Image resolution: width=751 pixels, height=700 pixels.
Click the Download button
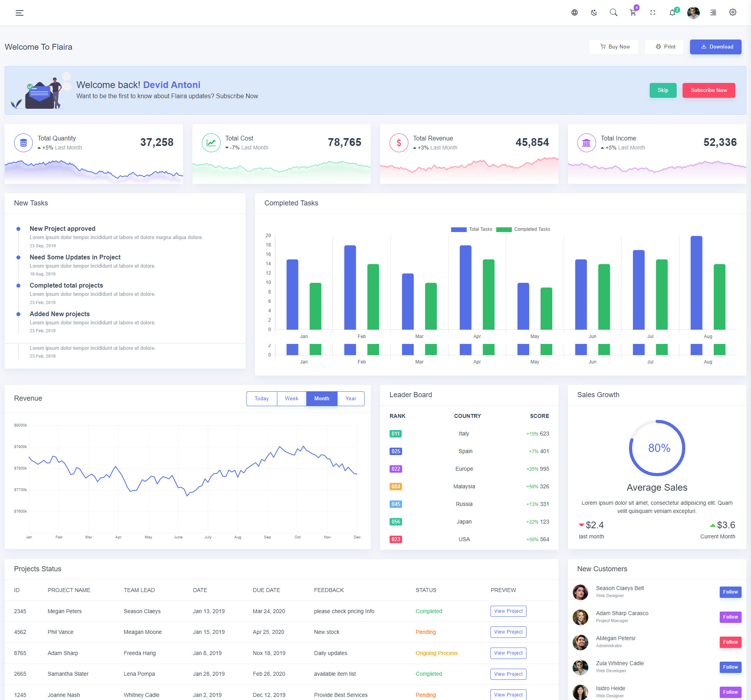coord(715,47)
